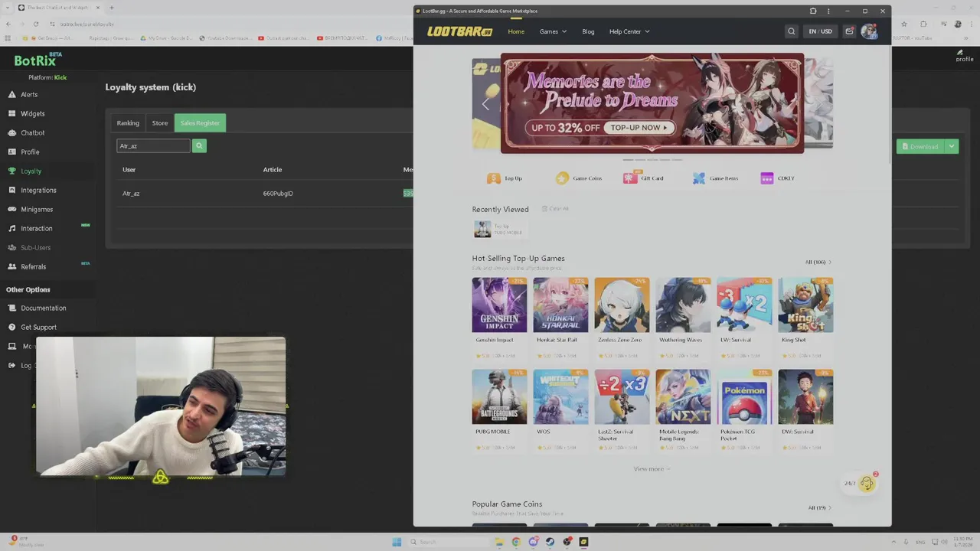980x551 pixels.
Task: Open Interaction in BotRix sidebar
Action: point(37,228)
